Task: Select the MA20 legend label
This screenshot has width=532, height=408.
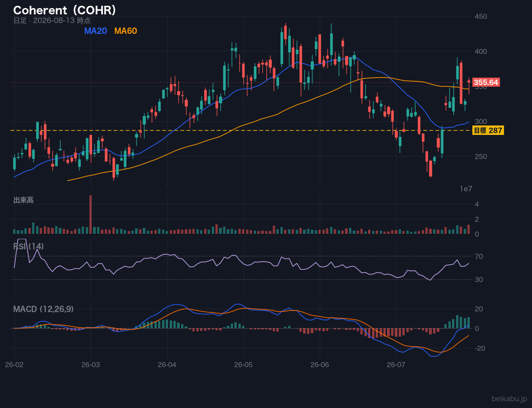Action: 96,31
